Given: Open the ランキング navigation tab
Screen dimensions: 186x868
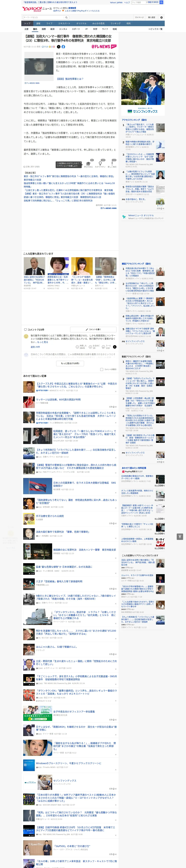Looking at the screenshot, I should click(115, 24).
